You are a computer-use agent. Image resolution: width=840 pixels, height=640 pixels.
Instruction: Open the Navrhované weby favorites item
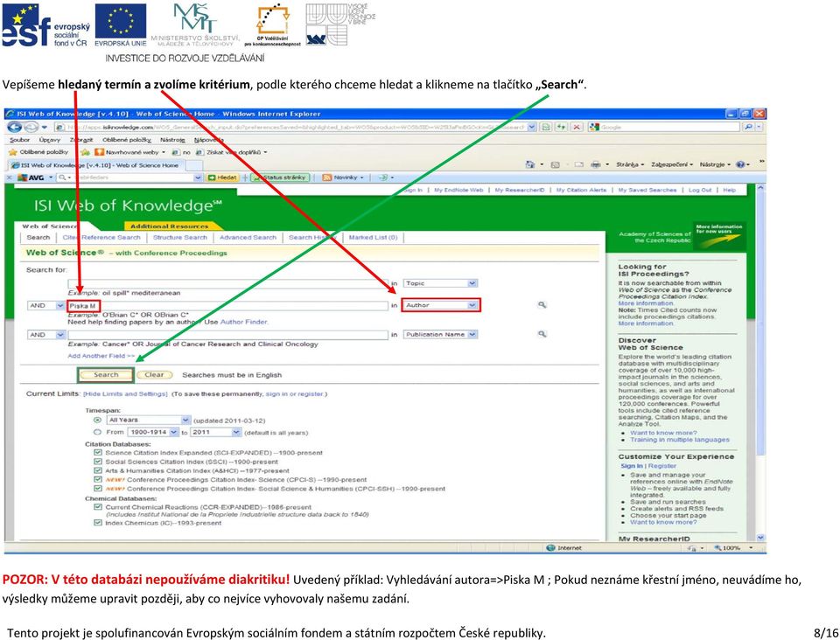[130, 152]
